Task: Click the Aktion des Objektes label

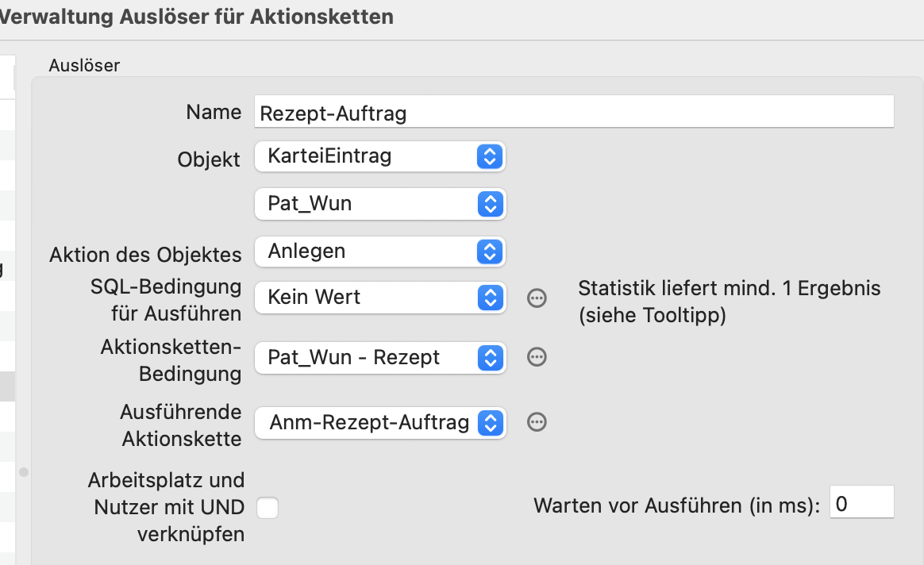Action: (145, 255)
